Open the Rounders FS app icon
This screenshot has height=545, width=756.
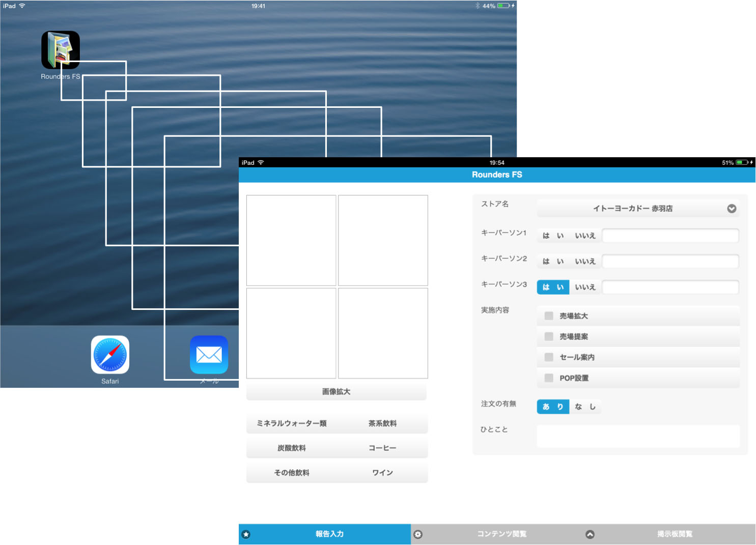[61, 50]
